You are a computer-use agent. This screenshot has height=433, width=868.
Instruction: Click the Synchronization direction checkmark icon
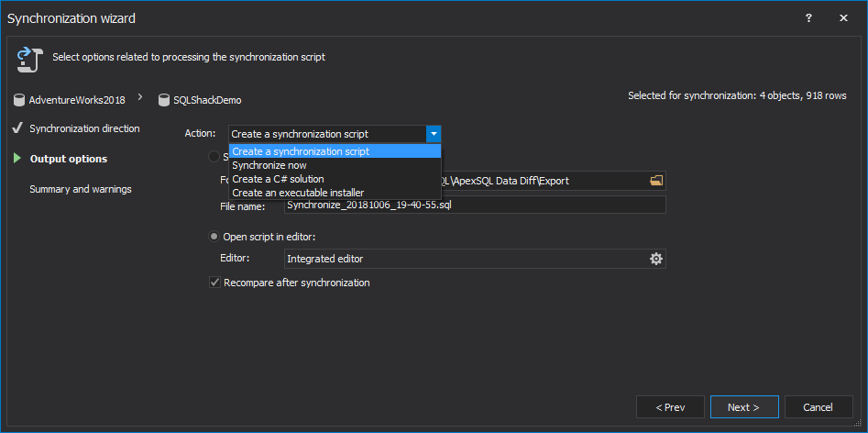point(17,128)
